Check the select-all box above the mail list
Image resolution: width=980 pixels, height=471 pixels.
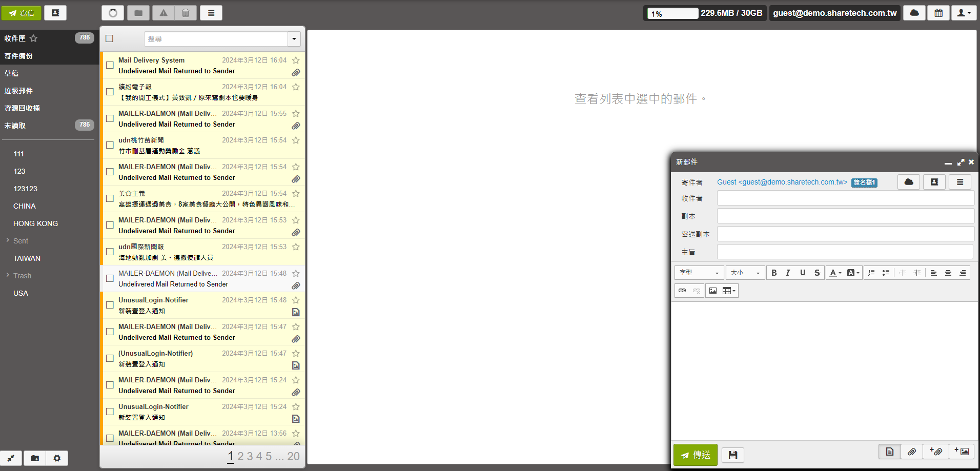pyautogui.click(x=109, y=38)
